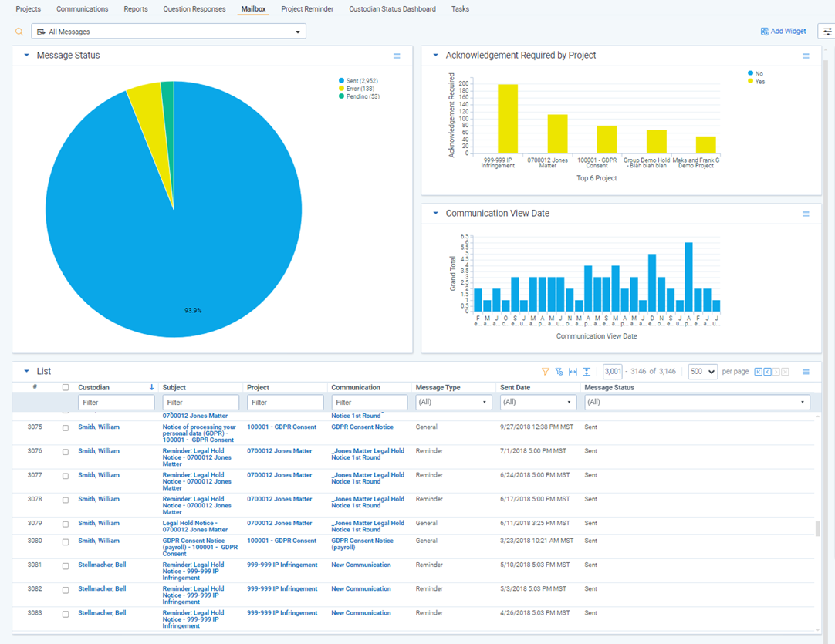835x644 pixels.
Task: Click the row height adjust icon
Action: pyautogui.click(x=587, y=372)
